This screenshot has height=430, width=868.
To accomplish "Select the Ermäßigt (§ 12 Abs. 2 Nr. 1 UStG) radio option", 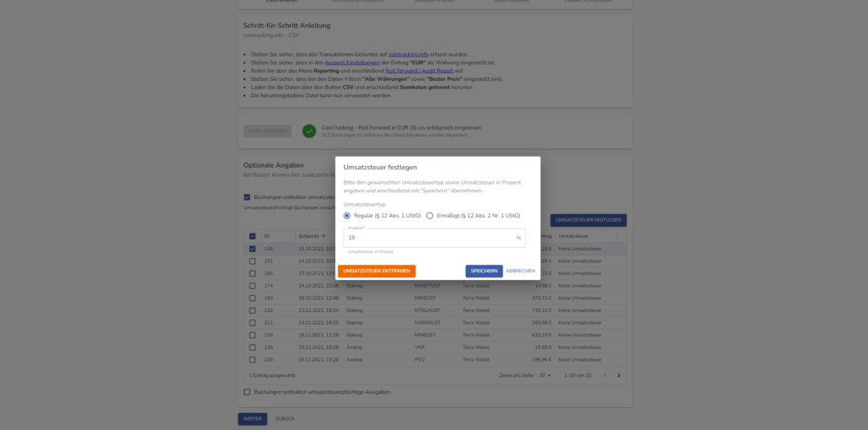I will [x=430, y=216].
